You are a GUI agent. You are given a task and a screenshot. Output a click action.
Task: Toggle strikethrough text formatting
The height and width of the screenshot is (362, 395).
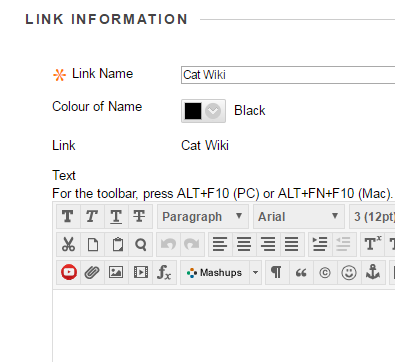[x=140, y=217]
